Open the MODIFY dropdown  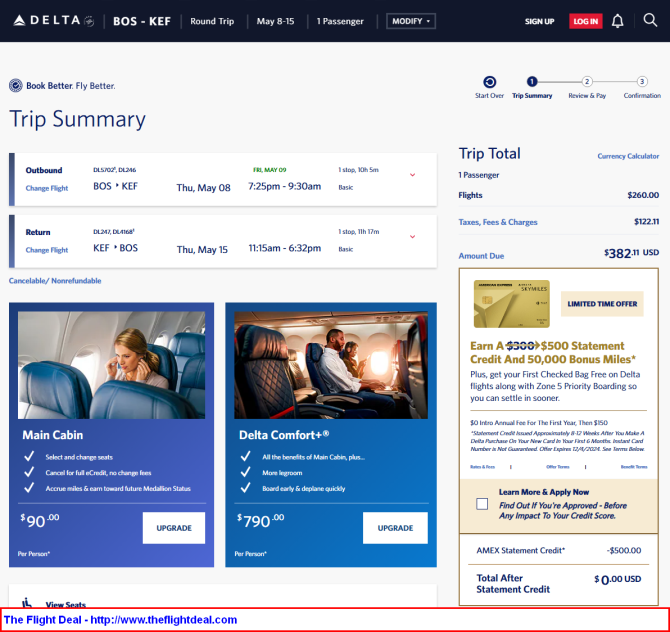411,21
